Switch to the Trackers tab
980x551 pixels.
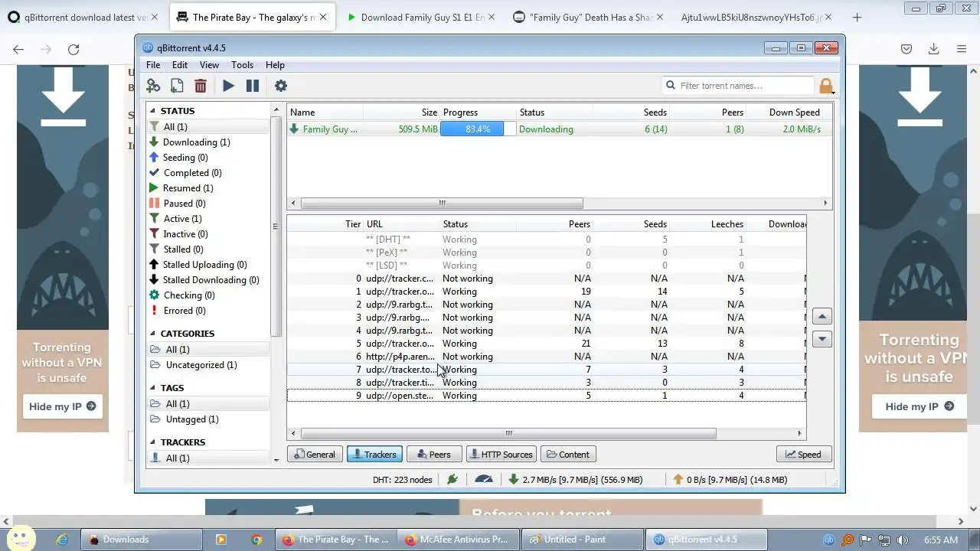374,454
